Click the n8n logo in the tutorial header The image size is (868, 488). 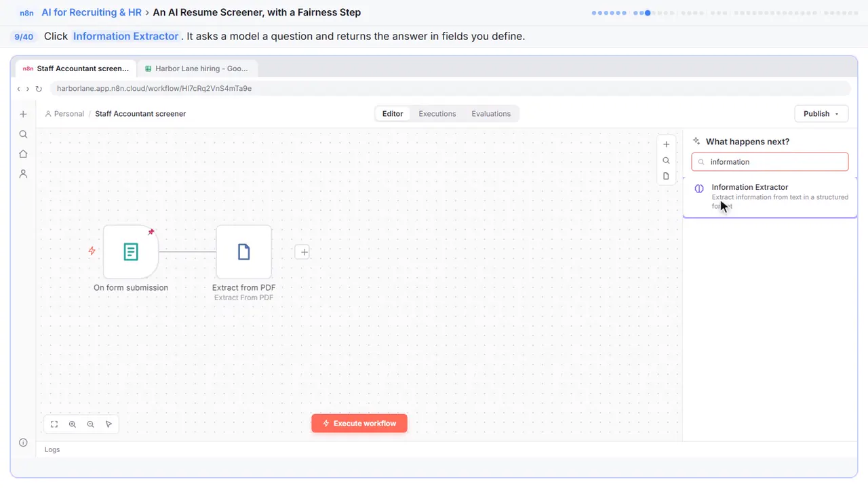point(26,12)
